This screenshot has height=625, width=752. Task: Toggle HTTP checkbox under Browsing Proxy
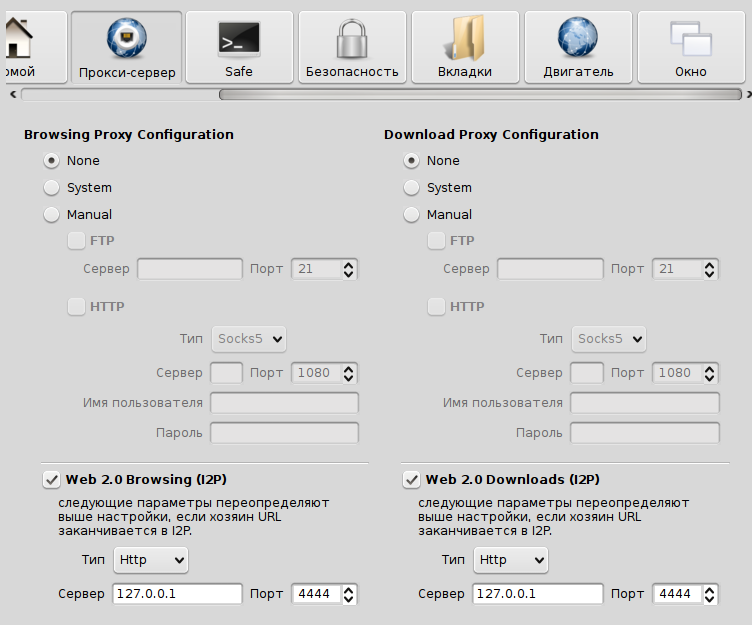click(x=76, y=306)
